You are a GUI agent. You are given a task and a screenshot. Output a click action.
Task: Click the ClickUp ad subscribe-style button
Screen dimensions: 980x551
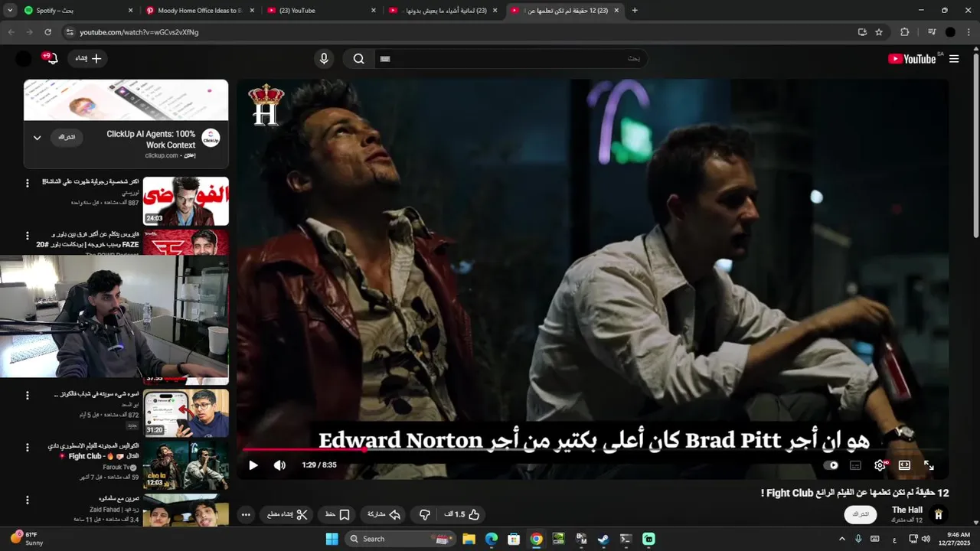(67, 138)
